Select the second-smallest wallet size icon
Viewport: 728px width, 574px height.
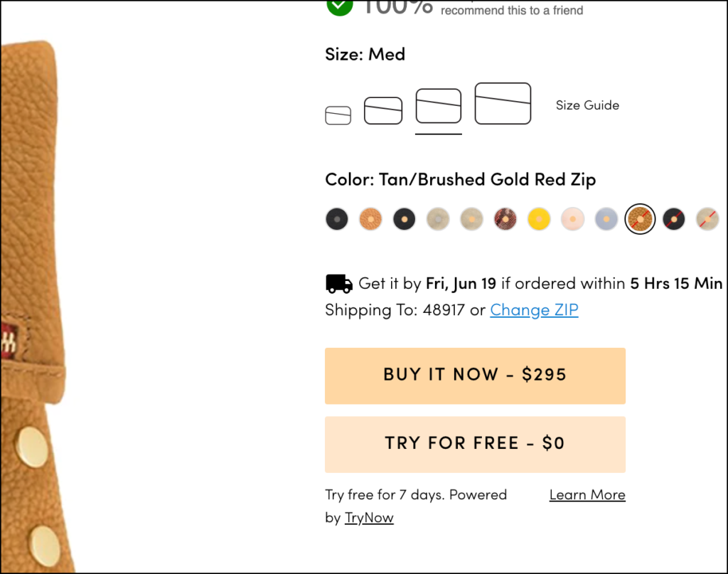click(383, 110)
